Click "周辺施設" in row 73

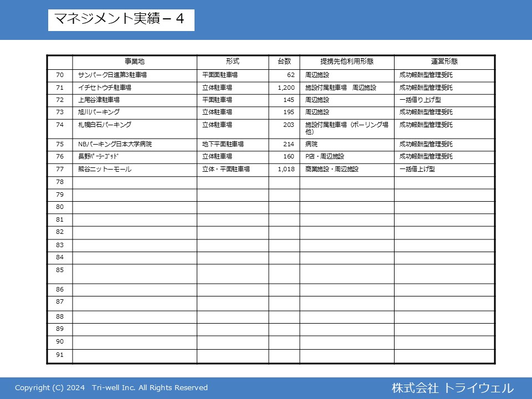[x=317, y=112]
